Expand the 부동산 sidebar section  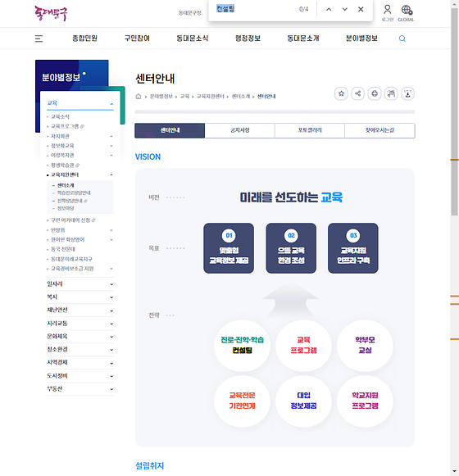80,389
